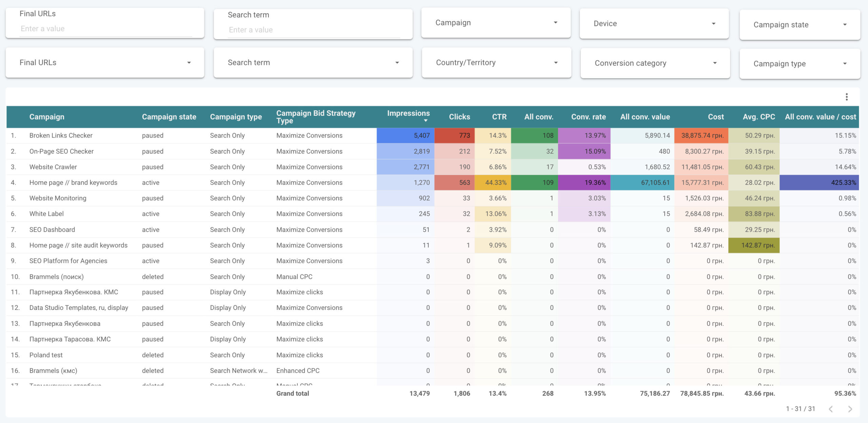This screenshot has width=868, height=423.
Task: Click the Avg. CPC column header
Action: (758, 117)
